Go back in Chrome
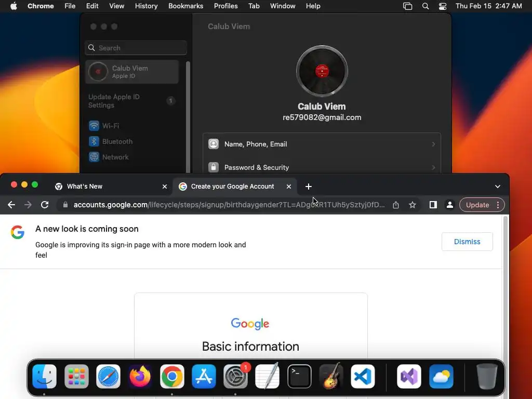The image size is (532, 399). [11, 205]
